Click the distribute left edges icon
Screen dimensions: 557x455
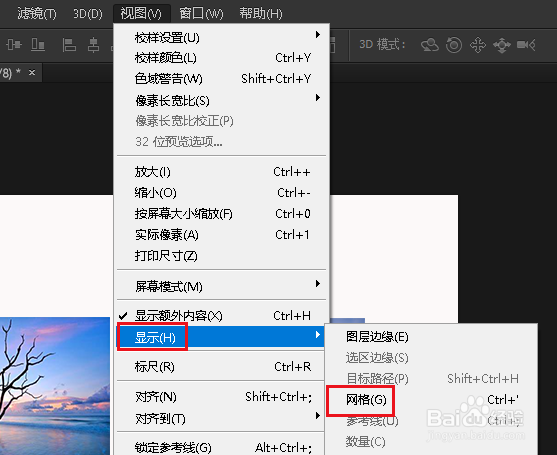[x=69, y=45]
